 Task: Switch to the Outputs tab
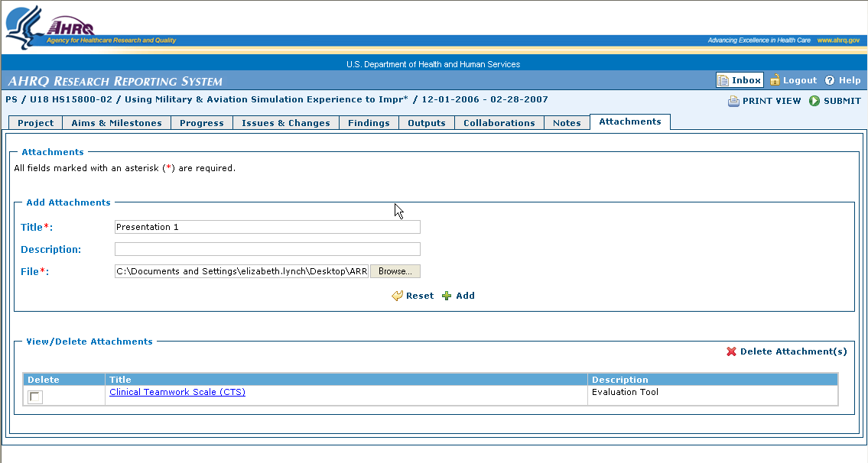pyautogui.click(x=426, y=123)
